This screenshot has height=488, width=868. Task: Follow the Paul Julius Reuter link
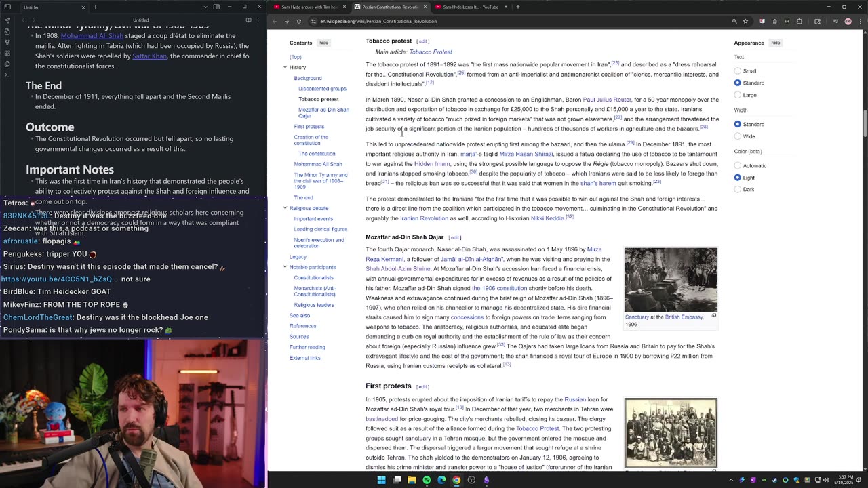click(x=607, y=100)
